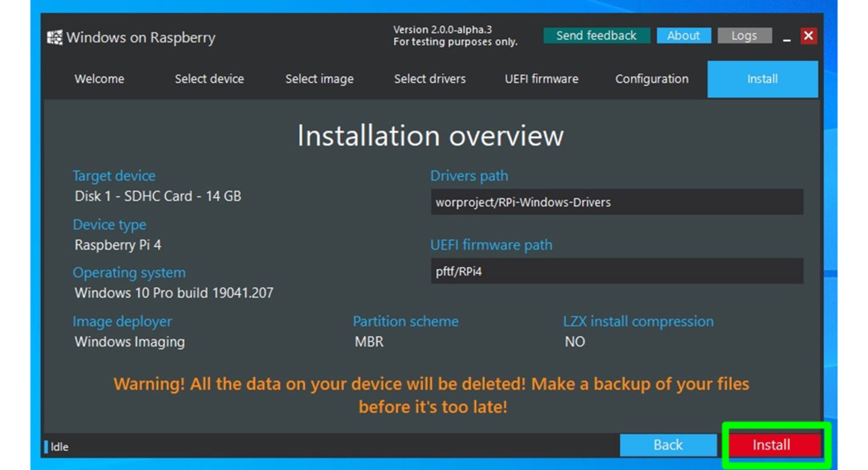Open the Send feedback page
Viewport: 868px width, 470px height.
tap(596, 36)
